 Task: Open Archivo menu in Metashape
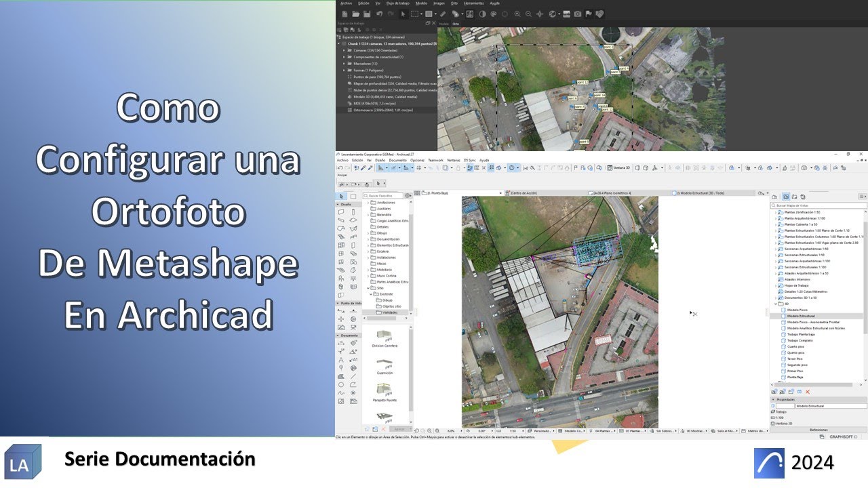[347, 3]
